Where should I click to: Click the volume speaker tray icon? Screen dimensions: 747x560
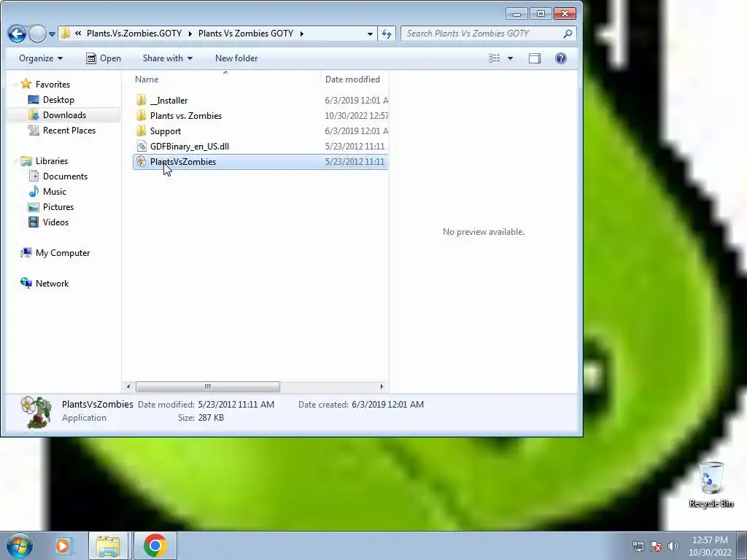[x=673, y=546]
